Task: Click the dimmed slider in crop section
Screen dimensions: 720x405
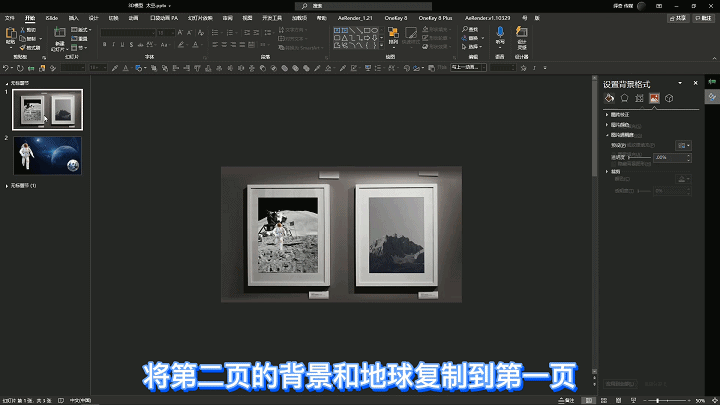Action: tap(643, 191)
